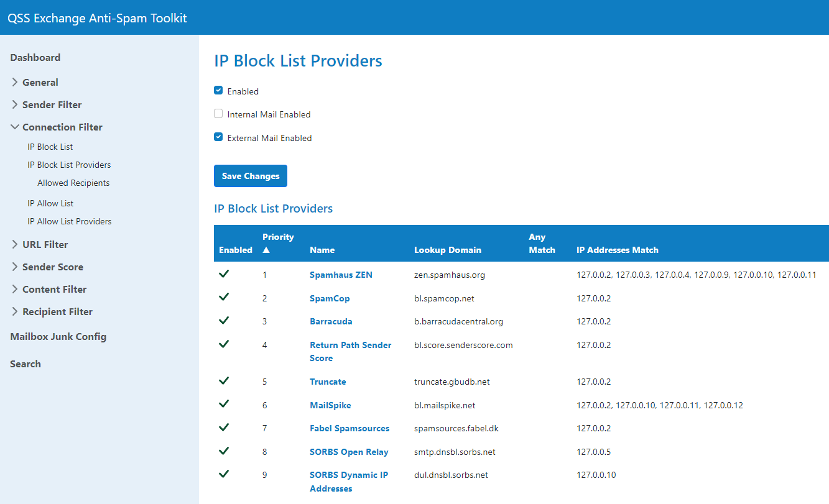829x504 pixels.
Task: Click the checkmark for Fabel Spamsources
Action: tap(224, 427)
